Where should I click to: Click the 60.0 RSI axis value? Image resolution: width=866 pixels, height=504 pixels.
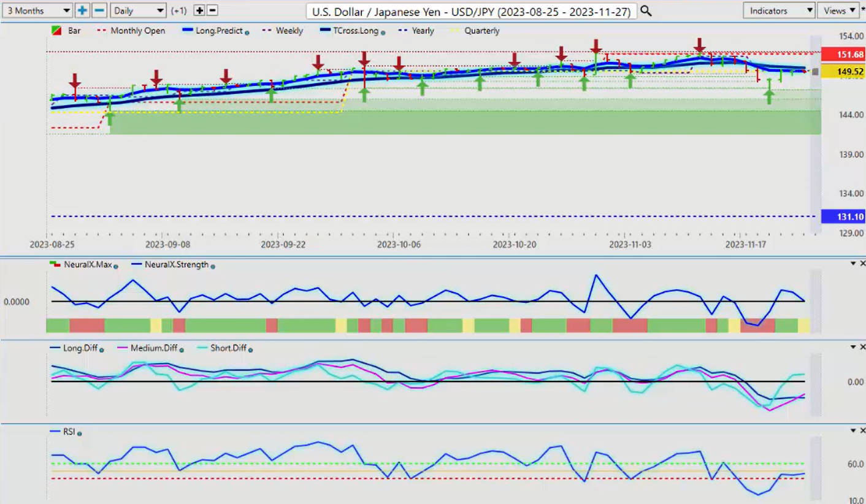(x=856, y=464)
